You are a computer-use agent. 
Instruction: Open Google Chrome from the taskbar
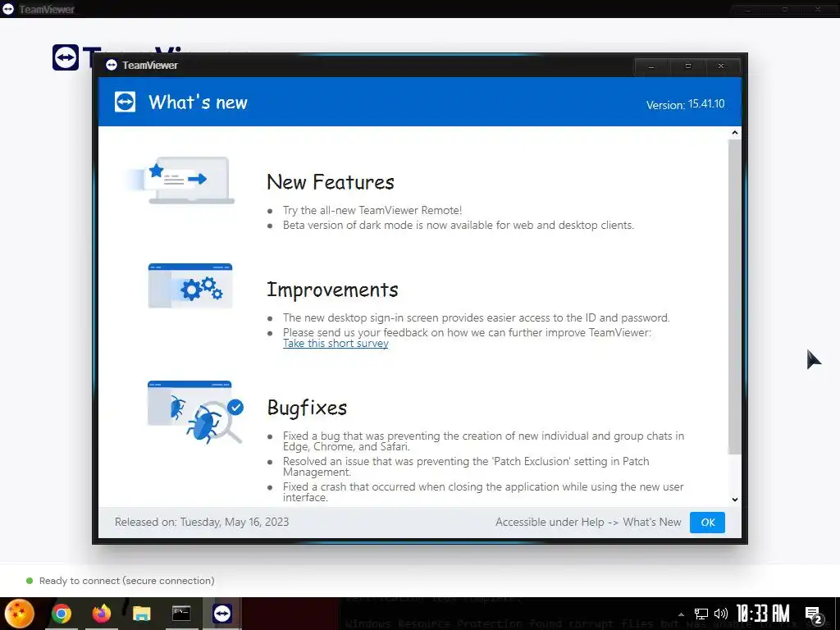pyautogui.click(x=61, y=614)
